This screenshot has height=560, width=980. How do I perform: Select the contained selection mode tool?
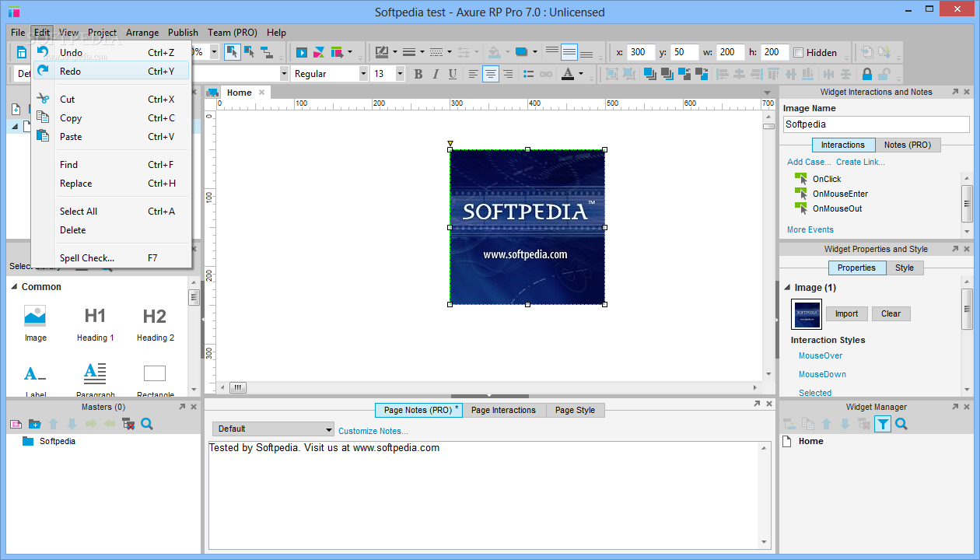[x=250, y=52]
